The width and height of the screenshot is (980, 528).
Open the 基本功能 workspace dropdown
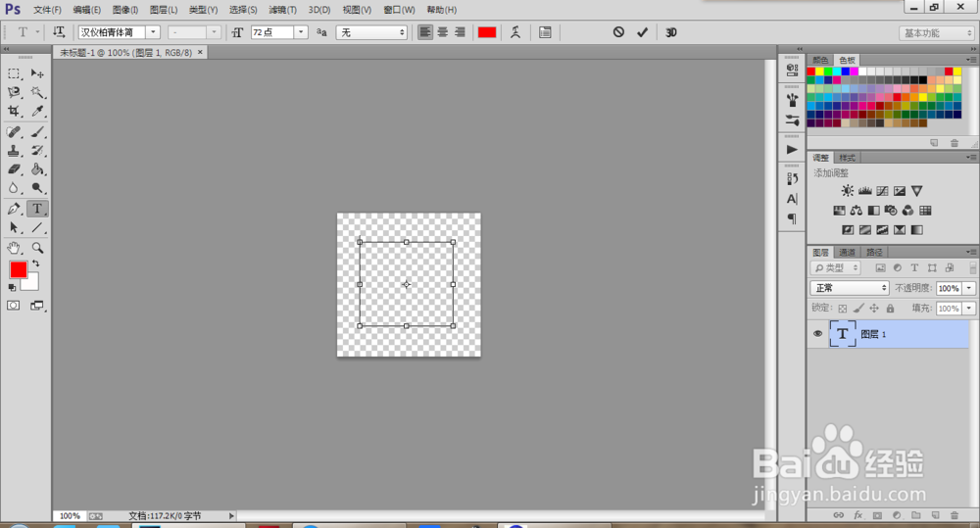pyautogui.click(x=937, y=33)
